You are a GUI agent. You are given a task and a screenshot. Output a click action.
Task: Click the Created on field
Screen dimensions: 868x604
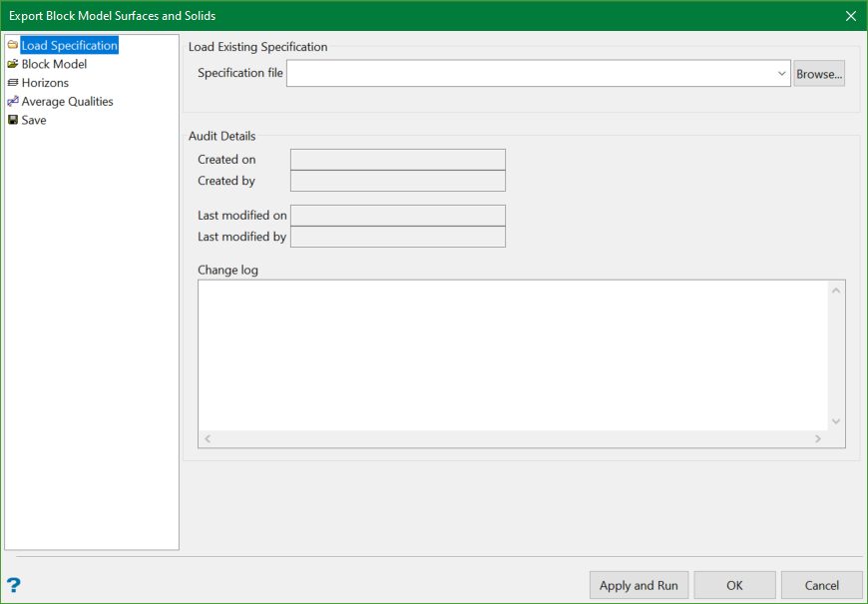point(397,159)
